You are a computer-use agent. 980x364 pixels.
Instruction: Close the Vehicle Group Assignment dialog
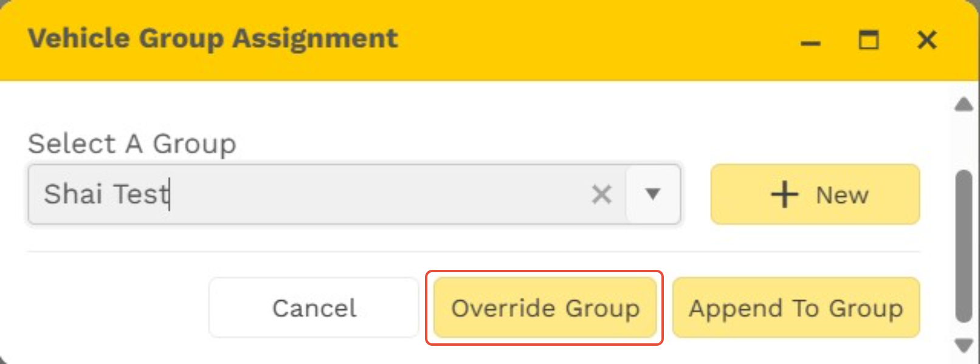click(927, 40)
